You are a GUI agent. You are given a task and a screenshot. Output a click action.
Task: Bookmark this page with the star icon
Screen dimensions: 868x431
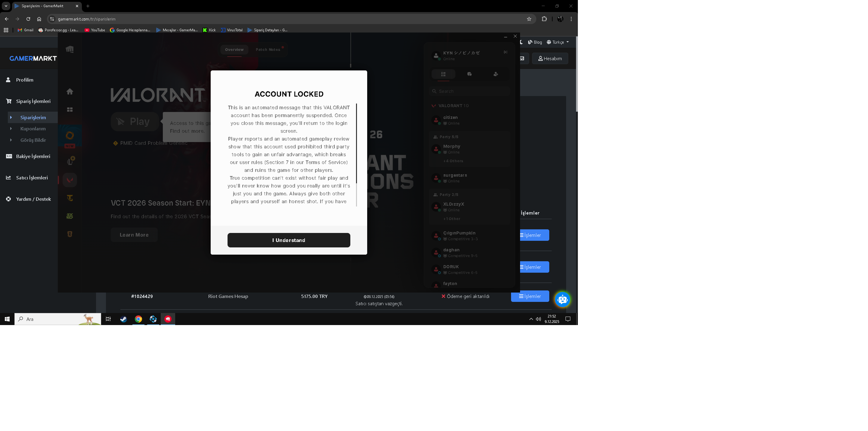coord(529,19)
